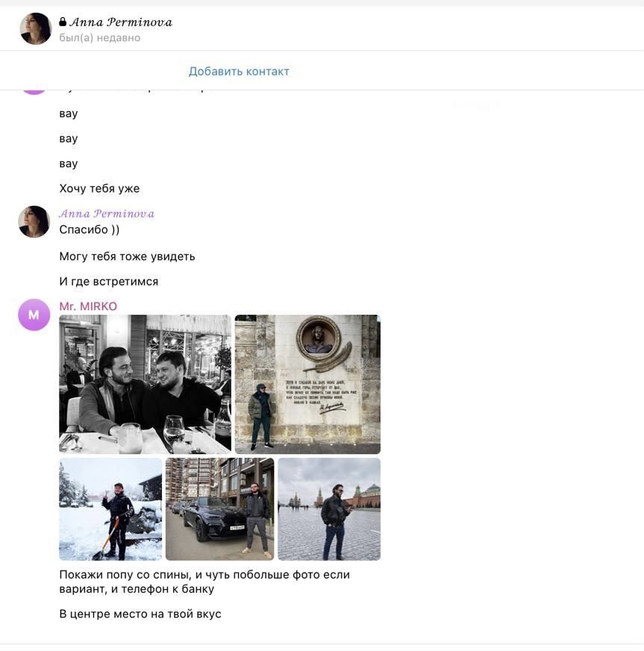Open the black-and-white restaurant photo
The width and height of the screenshot is (644, 651).
[x=145, y=384]
